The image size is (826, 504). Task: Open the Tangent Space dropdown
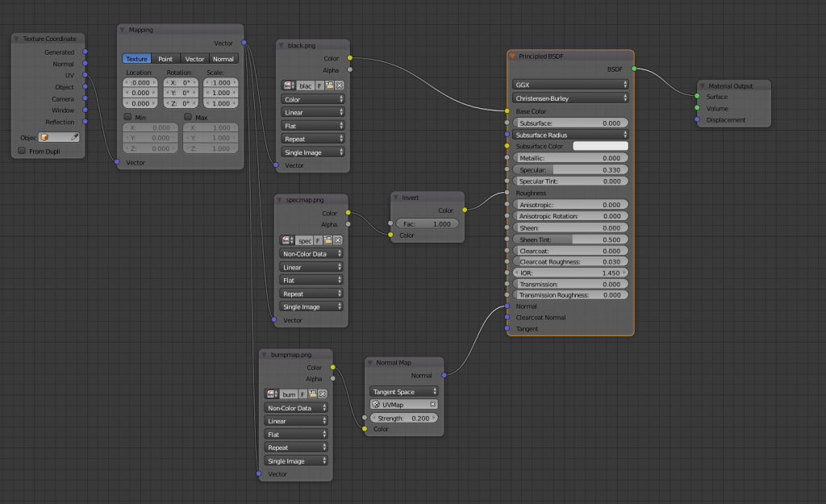(403, 392)
